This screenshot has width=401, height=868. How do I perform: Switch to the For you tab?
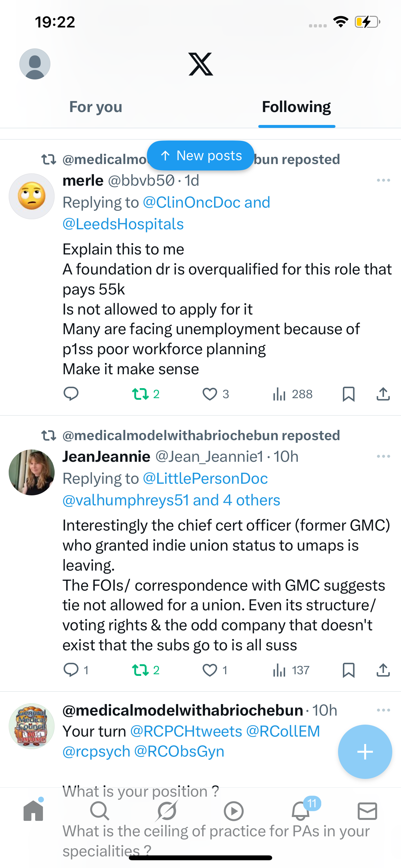(96, 107)
